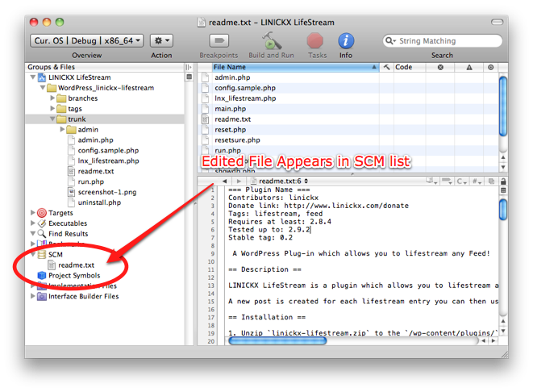Open the # includes popup in editor bar
The width and height of the screenshot is (533, 392).
point(477,181)
